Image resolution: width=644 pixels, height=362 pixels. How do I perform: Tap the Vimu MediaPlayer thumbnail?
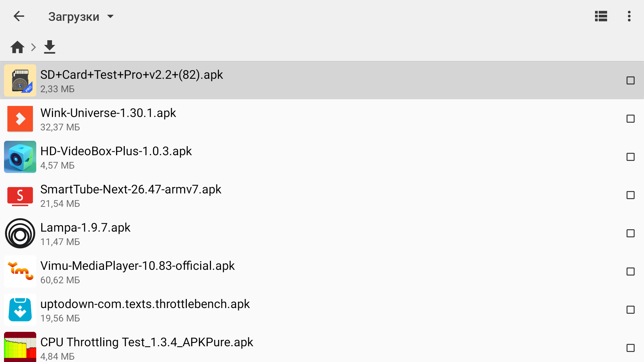(20, 271)
